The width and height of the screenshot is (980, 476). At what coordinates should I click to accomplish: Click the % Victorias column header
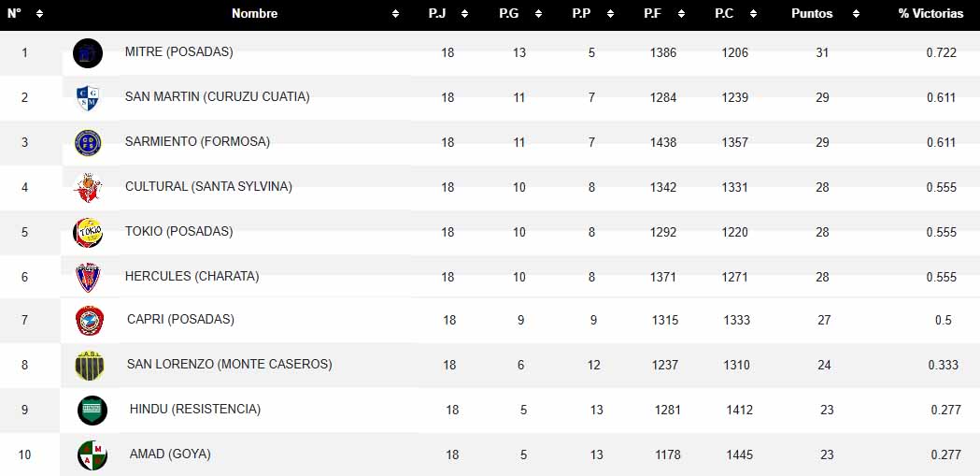(930, 14)
